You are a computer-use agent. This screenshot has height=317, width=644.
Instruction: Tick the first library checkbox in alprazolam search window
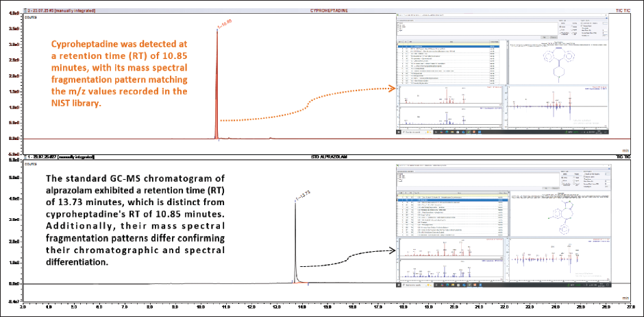tap(399, 174)
